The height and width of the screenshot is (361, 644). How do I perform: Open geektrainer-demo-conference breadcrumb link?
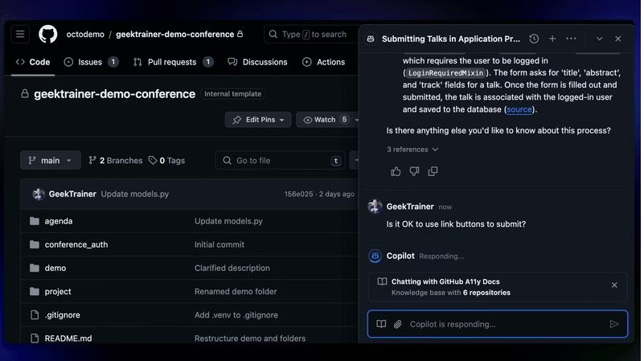[175, 34]
